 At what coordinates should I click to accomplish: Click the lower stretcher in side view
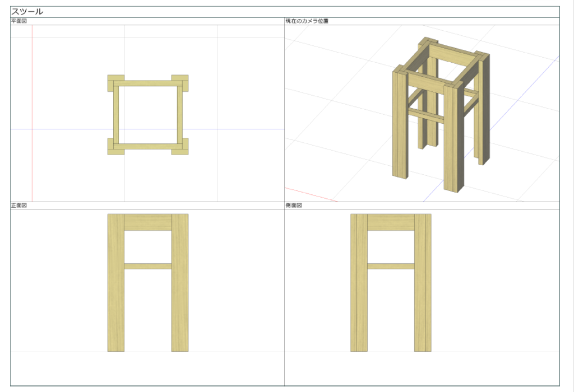pos(391,266)
